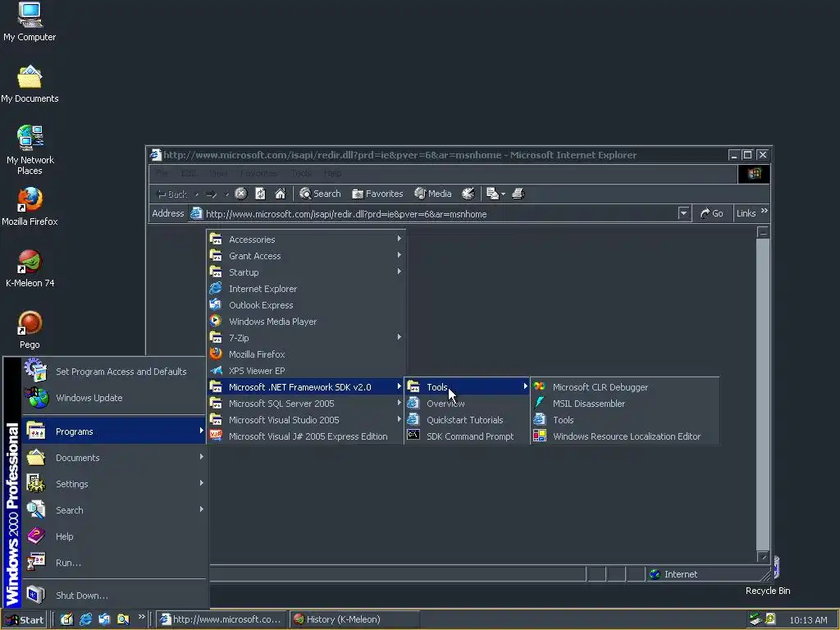Go to the Home page in IE
The width and height of the screenshot is (840, 630).
point(281,194)
